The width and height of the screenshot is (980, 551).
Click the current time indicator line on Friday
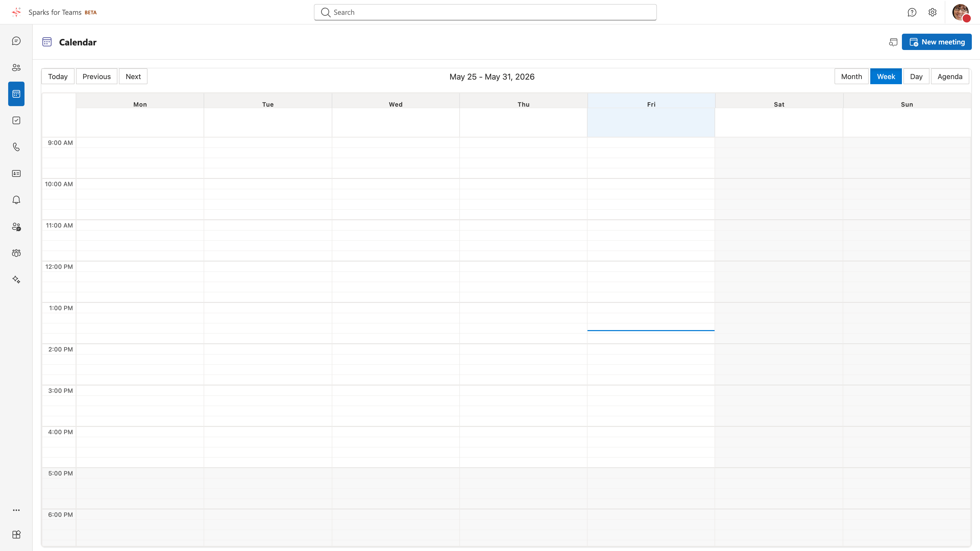click(651, 330)
